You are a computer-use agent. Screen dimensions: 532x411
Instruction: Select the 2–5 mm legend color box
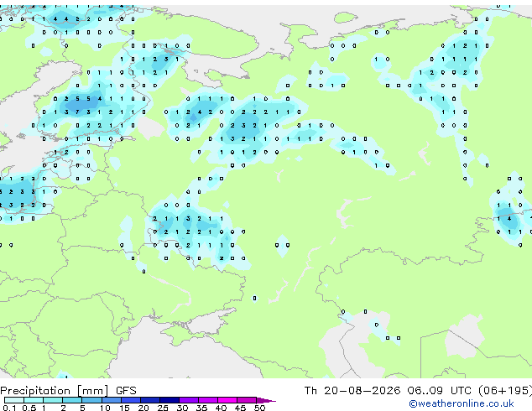point(72,400)
